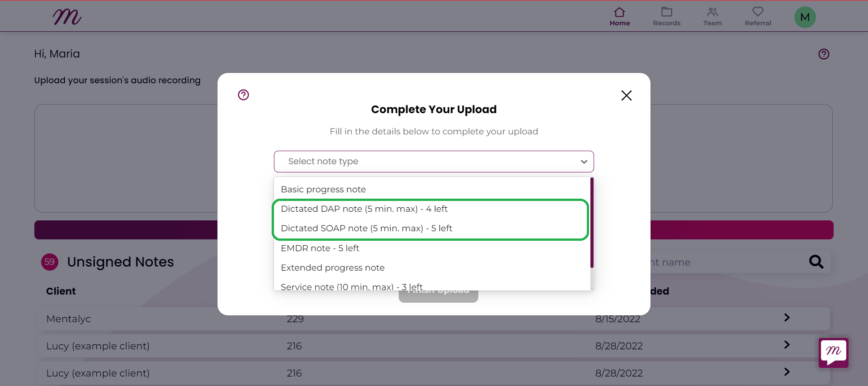Click the help icon inside the upload dialog
868x386 pixels.
[243, 95]
